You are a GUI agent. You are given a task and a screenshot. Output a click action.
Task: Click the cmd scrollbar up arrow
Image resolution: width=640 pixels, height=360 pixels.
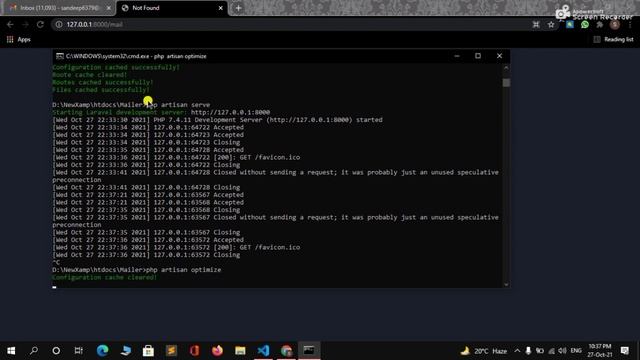pyautogui.click(x=506, y=68)
